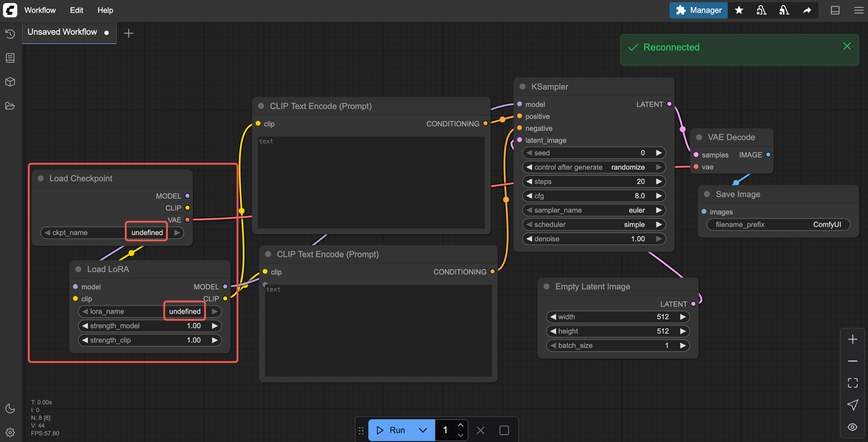Adjust the strength_model slider

point(150,326)
